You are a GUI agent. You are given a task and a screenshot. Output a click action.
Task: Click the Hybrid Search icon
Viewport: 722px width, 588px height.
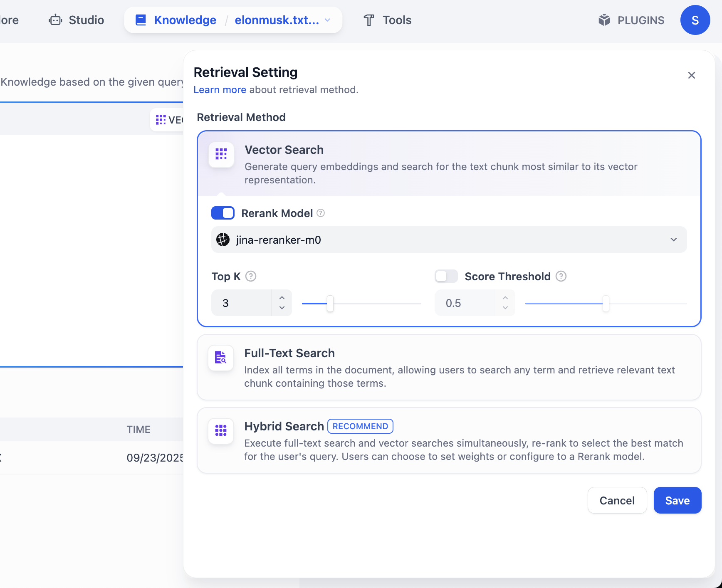pyautogui.click(x=221, y=431)
